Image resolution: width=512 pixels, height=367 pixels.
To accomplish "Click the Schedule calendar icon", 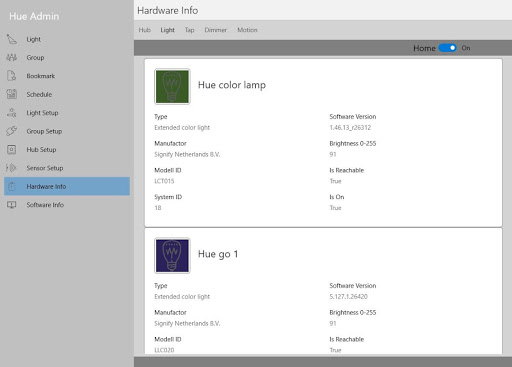I will point(12,94).
